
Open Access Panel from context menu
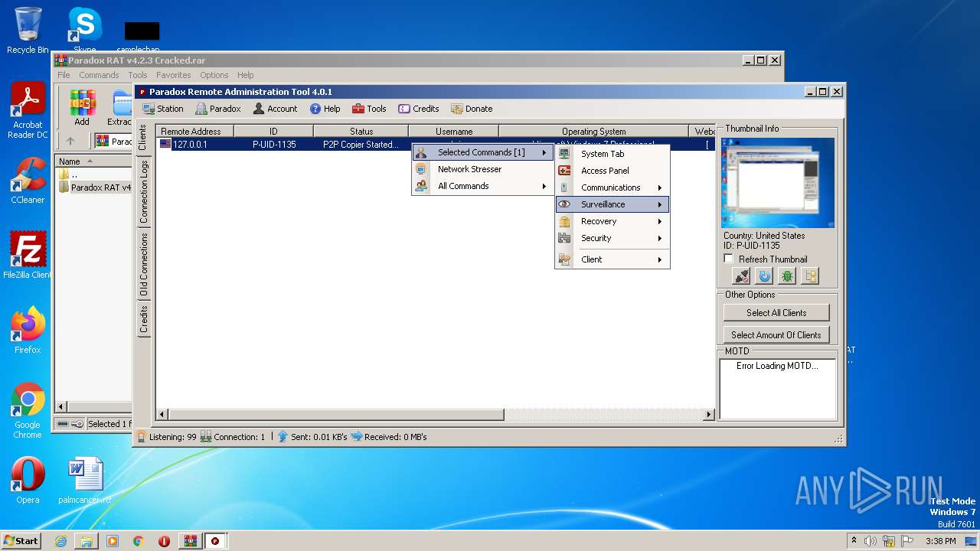pyautogui.click(x=612, y=171)
